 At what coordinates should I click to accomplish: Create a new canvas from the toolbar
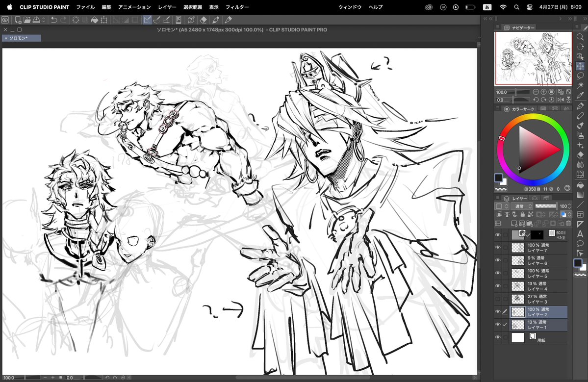tap(18, 20)
